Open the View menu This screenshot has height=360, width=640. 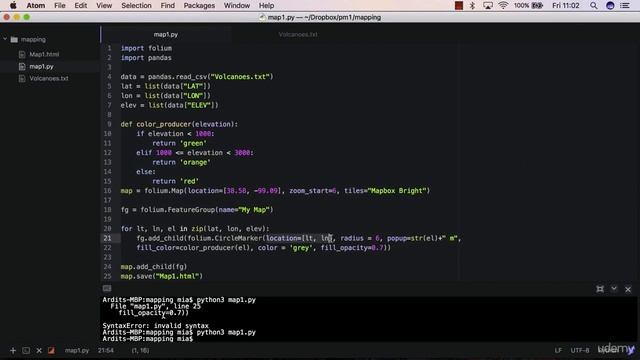(104, 6)
